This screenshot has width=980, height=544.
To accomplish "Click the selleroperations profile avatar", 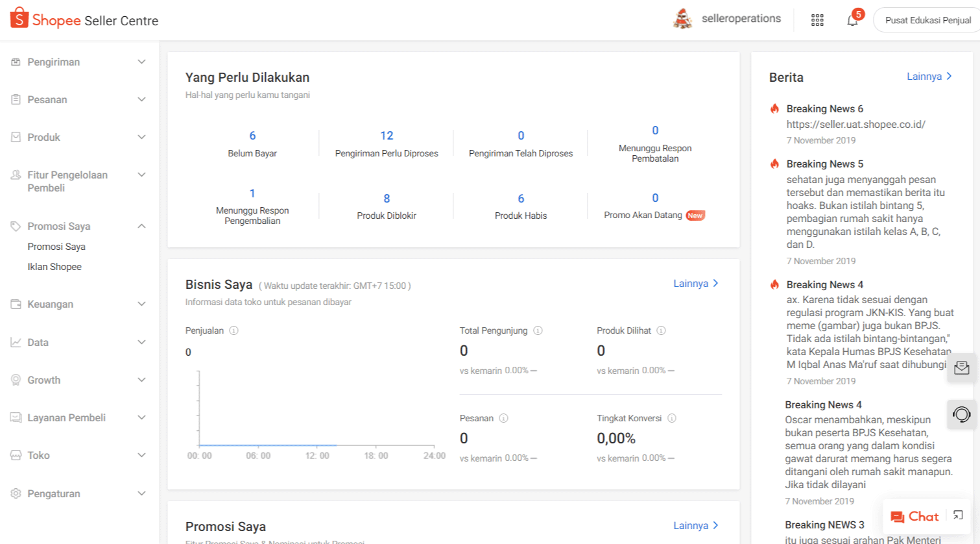I will (682, 19).
